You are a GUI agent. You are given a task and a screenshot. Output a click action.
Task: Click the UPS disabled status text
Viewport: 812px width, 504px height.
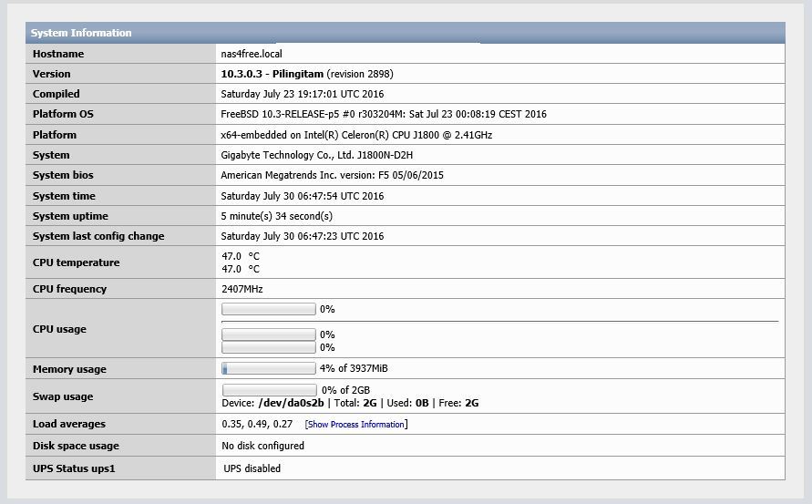click(252, 468)
